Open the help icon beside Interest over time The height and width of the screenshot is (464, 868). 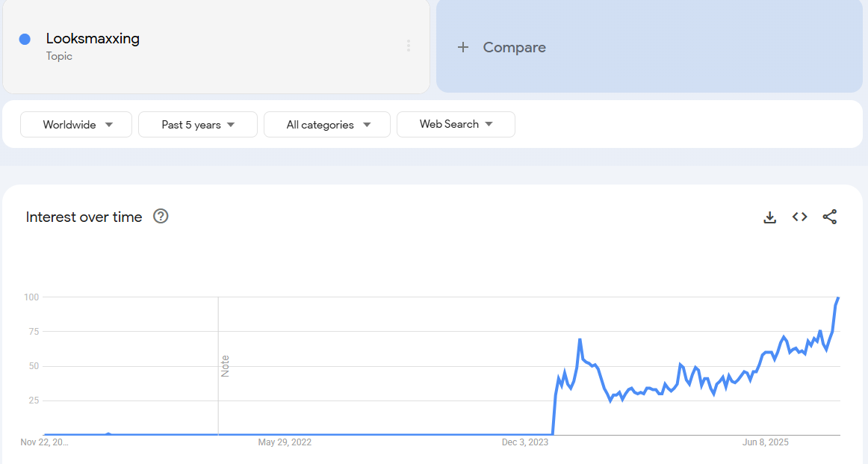point(161,217)
